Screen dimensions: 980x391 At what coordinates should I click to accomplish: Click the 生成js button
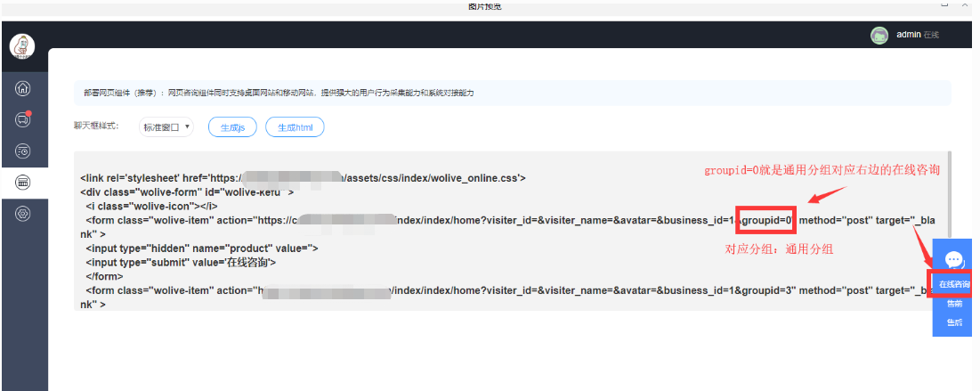(x=232, y=127)
